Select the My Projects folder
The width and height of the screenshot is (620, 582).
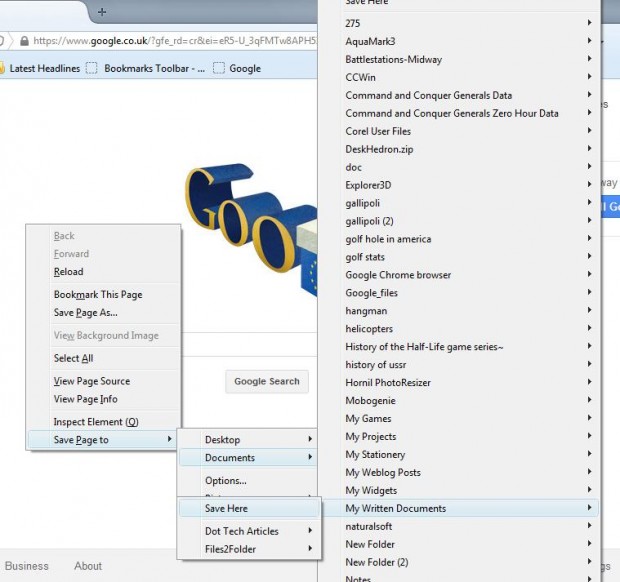(459, 437)
